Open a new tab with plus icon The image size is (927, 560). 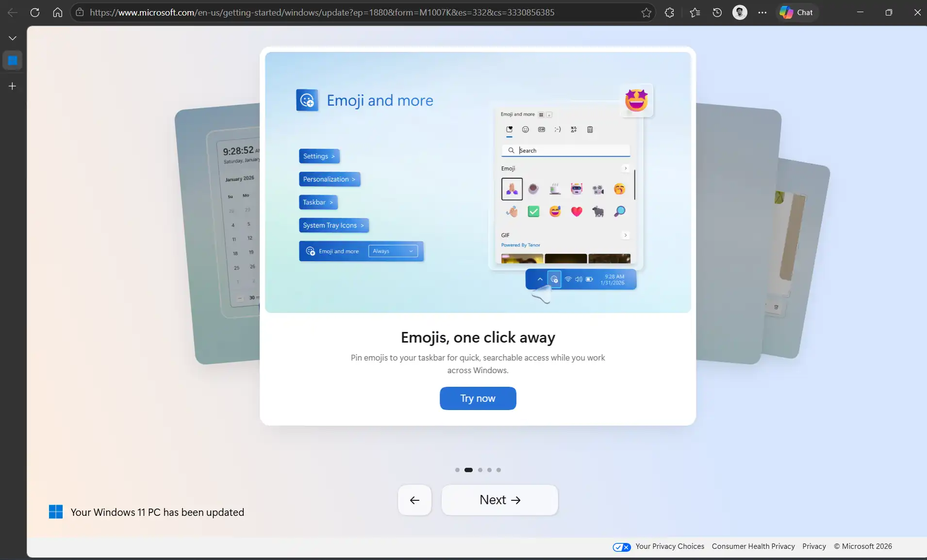pos(13,86)
